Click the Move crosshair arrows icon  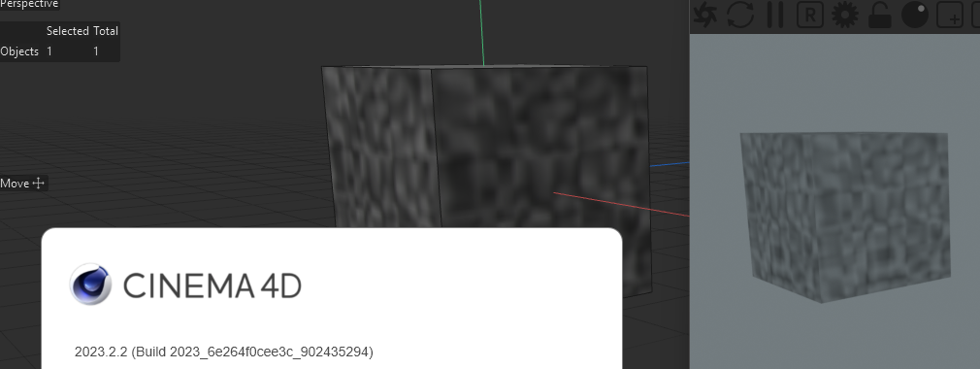coord(39,184)
